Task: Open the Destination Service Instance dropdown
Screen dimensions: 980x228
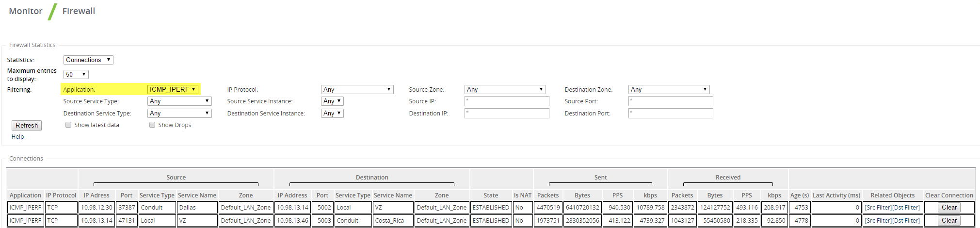Action: 332,113
